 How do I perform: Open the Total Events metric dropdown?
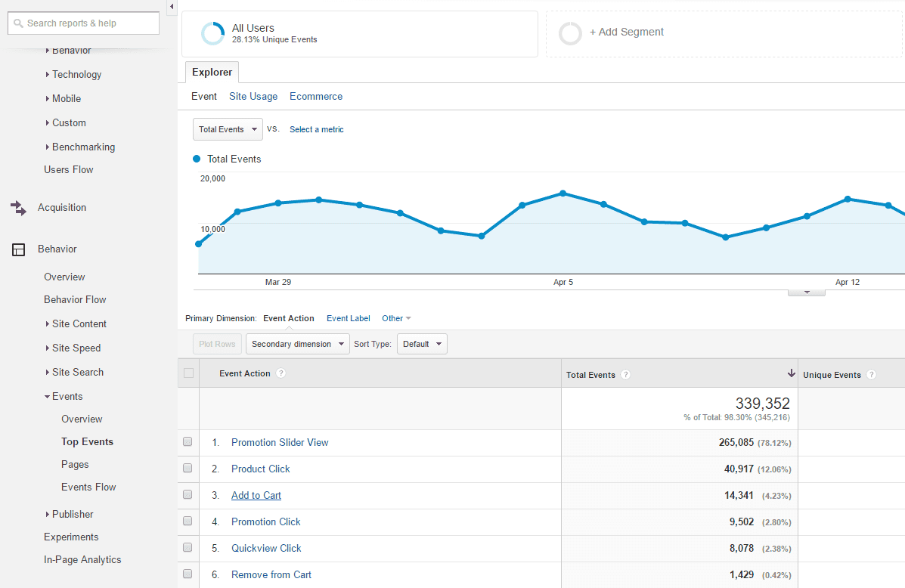pos(227,129)
